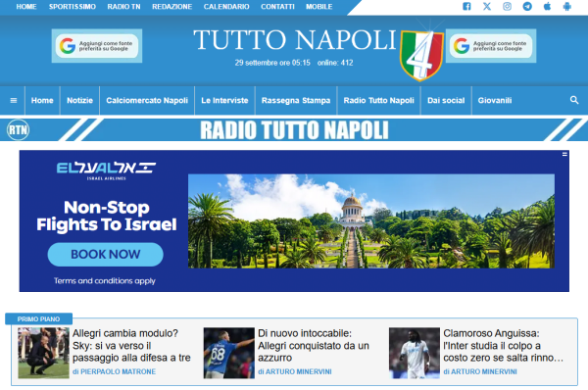Open the Facebook social icon
Viewport: 588px width, 390px height.
[x=466, y=7]
